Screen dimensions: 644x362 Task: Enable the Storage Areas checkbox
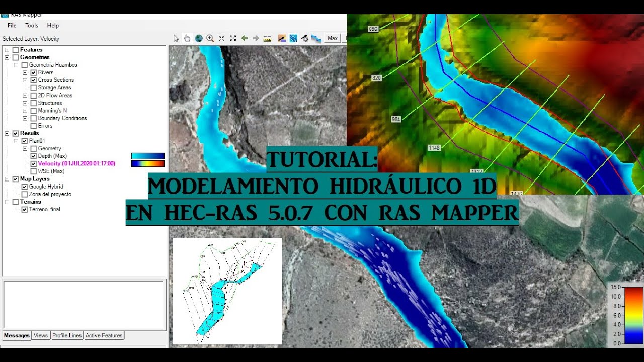[34, 87]
